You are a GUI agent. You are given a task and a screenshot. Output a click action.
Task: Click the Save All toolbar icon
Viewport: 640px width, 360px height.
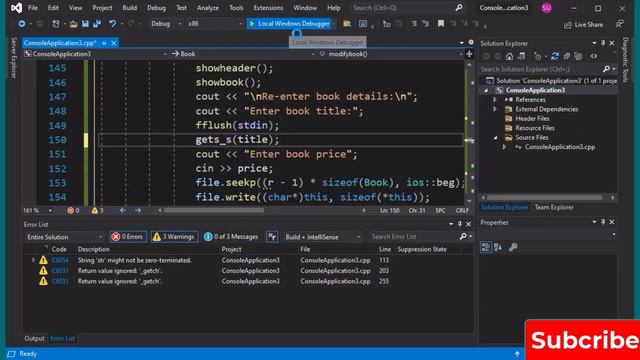point(97,24)
